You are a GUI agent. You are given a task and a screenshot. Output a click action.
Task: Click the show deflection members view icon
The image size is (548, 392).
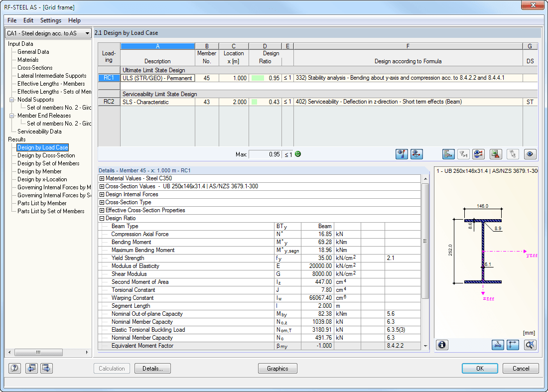[416, 154]
